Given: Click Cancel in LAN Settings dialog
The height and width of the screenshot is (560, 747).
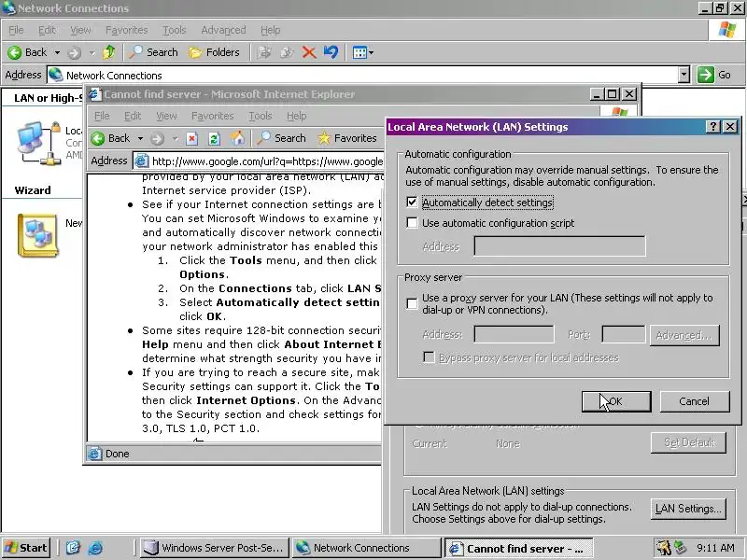Looking at the screenshot, I should tap(694, 401).
